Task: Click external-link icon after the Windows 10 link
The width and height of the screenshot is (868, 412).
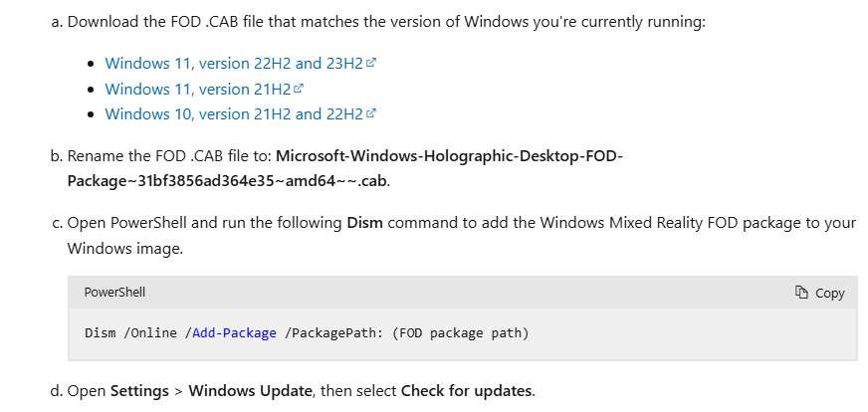Action: click(371, 113)
